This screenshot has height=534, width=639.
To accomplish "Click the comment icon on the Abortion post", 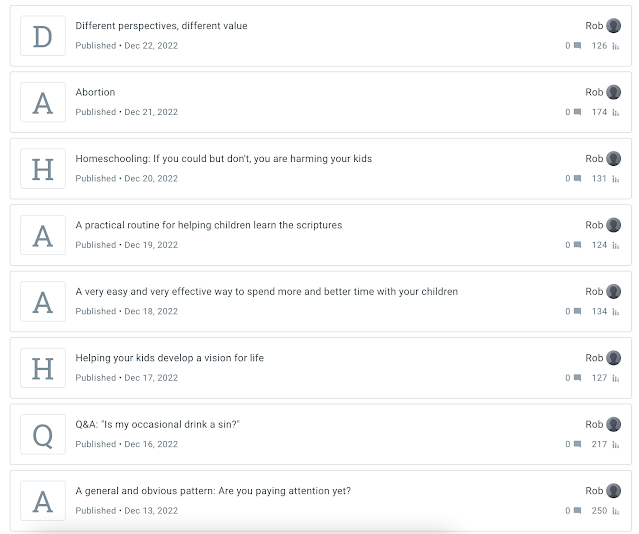I will [578, 112].
